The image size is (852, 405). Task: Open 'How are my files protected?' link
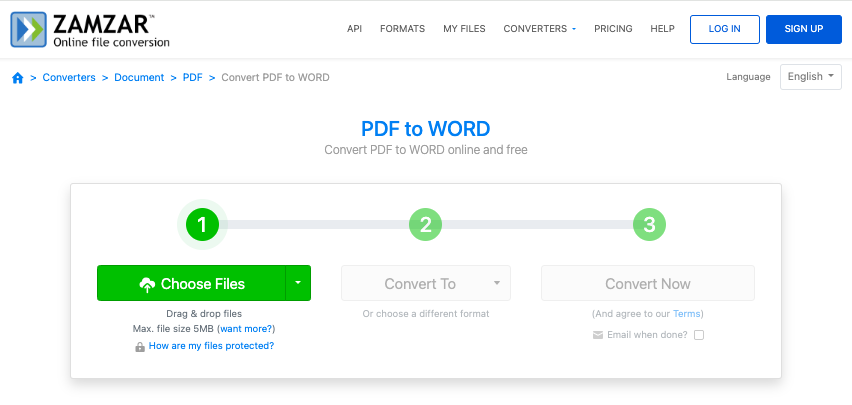click(211, 346)
